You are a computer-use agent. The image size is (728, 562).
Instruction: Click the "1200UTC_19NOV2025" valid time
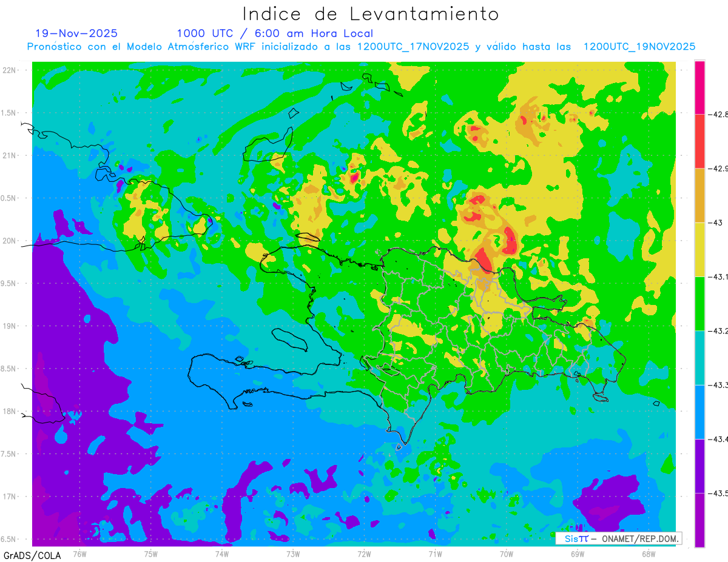[639, 47]
